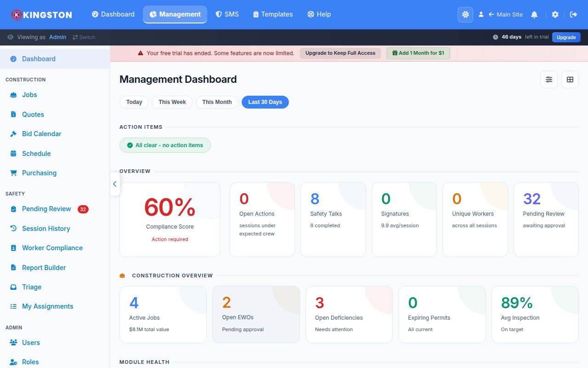588x368 pixels.
Task: Click the Kingston logo
Action: [x=41, y=15]
